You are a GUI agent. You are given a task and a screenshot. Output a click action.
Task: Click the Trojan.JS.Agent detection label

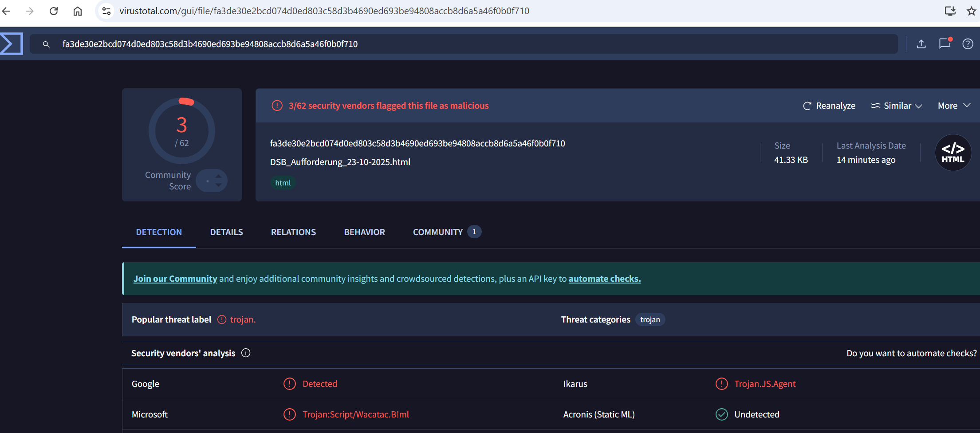click(765, 384)
